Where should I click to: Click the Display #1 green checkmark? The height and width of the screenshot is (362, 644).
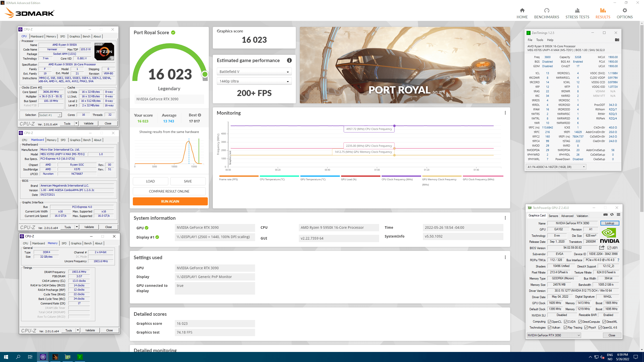pos(157,237)
